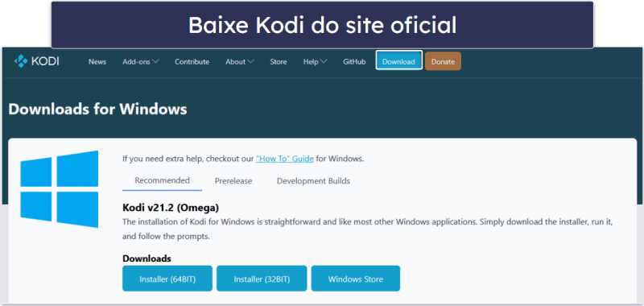Download the Installer (64BIT)
644x306 pixels.
(x=167, y=279)
